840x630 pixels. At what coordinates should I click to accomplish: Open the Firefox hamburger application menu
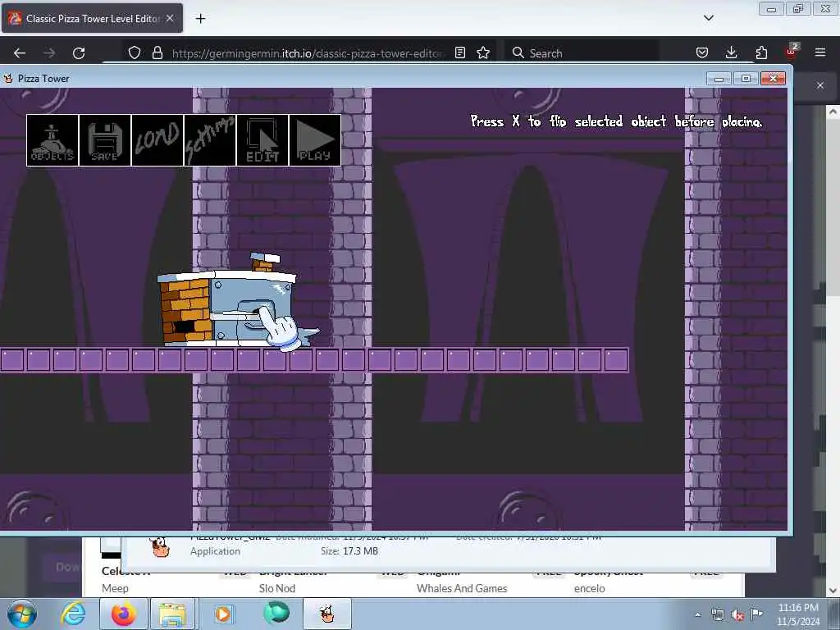pos(820,52)
